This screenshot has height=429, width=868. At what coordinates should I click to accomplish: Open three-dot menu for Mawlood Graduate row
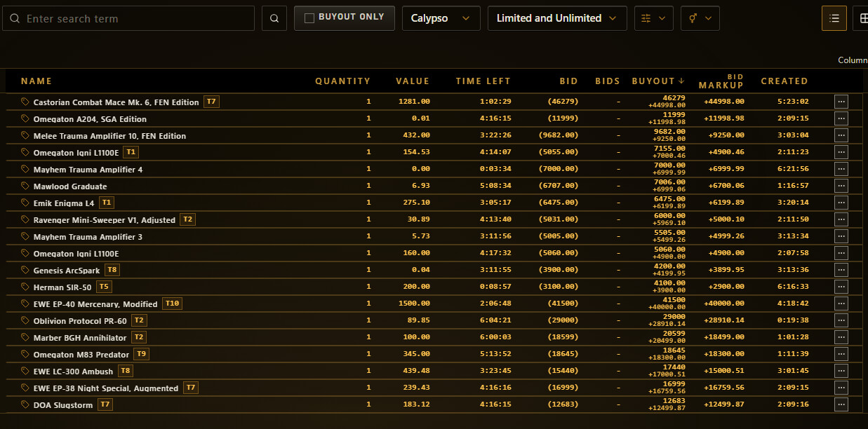(x=841, y=186)
